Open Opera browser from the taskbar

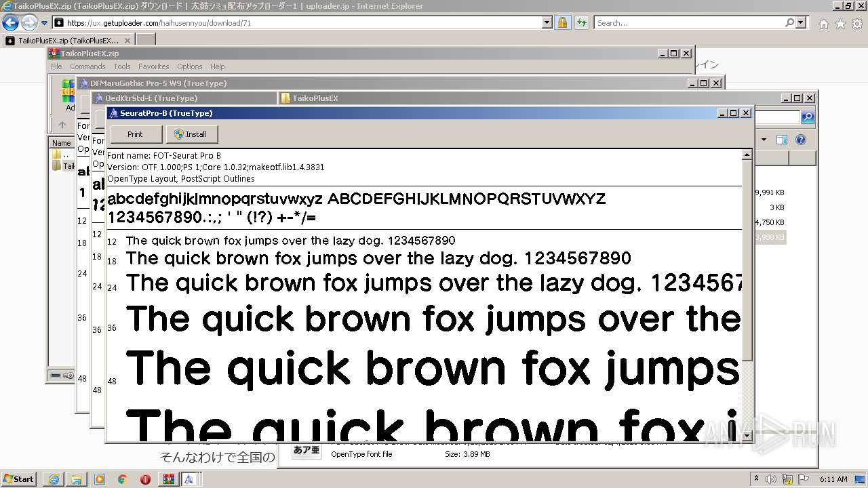pos(146,479)
